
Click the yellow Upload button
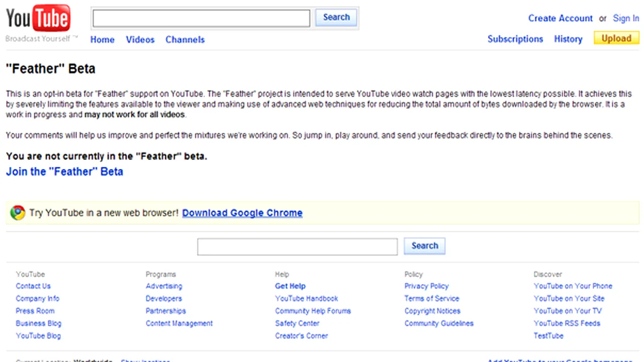[616, 38]
